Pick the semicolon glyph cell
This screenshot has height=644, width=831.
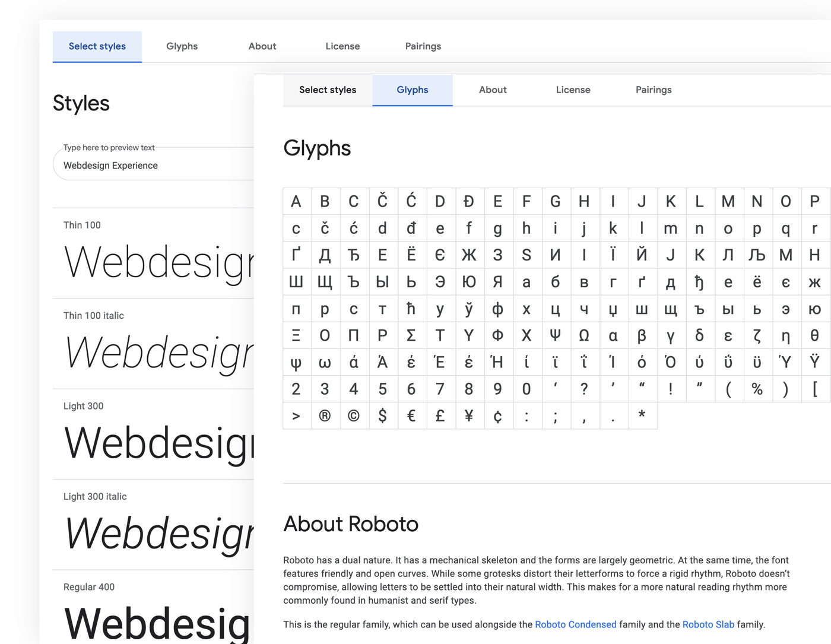(555, 415)
